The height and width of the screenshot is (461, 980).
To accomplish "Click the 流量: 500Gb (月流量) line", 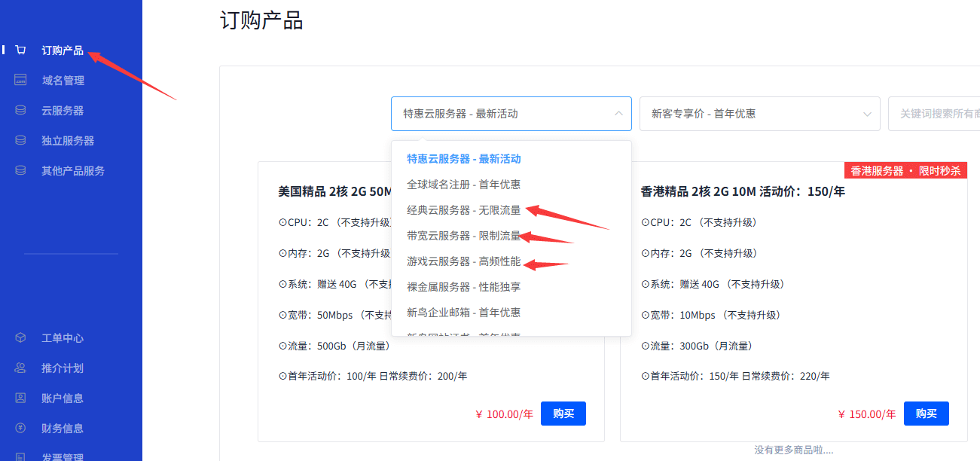I will pos(334,346).
